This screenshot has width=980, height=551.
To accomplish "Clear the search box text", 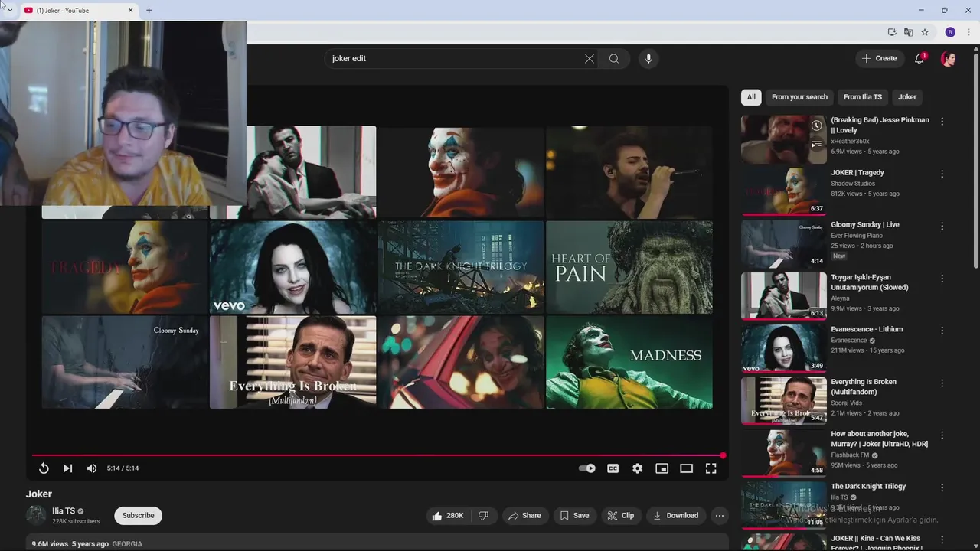I will pos(590,58).
